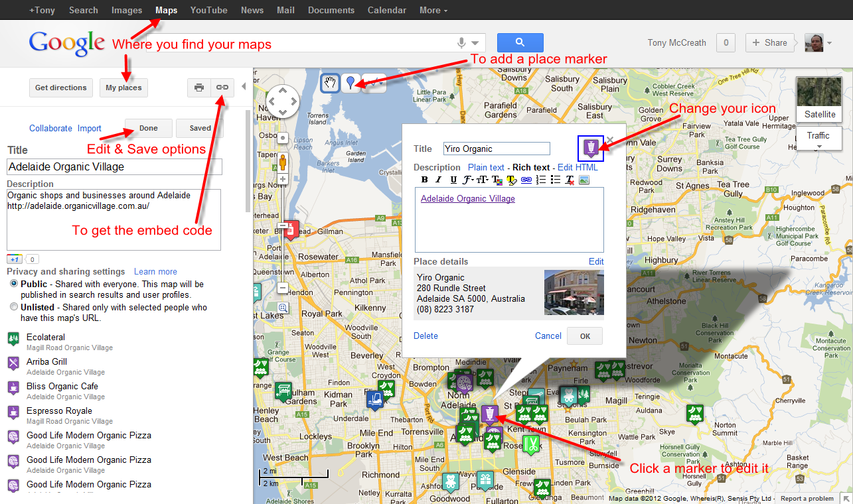Click the purple Yiro Organic marker on map

pos(489,415)
